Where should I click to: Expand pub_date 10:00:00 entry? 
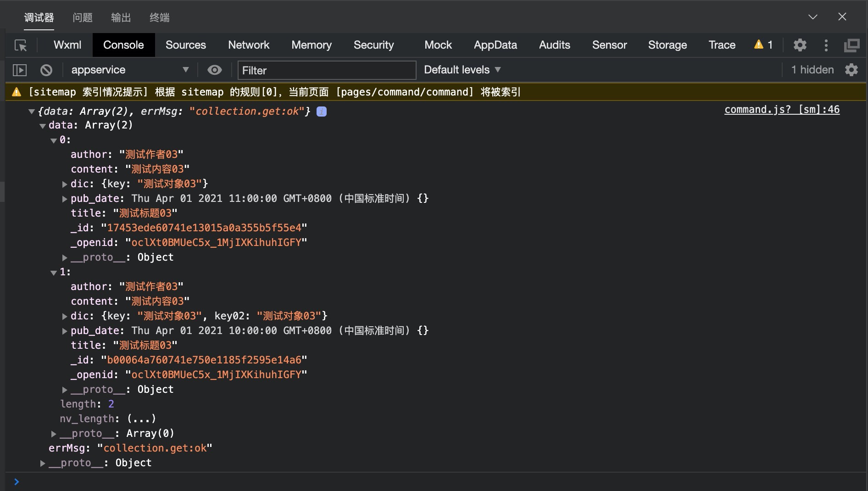click(65, 331)
